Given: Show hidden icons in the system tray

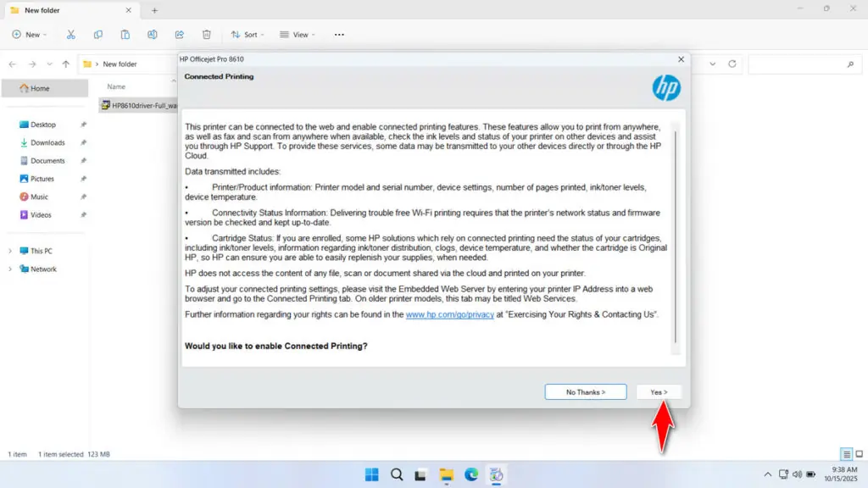Looking at the screenshot, I should point(769,474).
